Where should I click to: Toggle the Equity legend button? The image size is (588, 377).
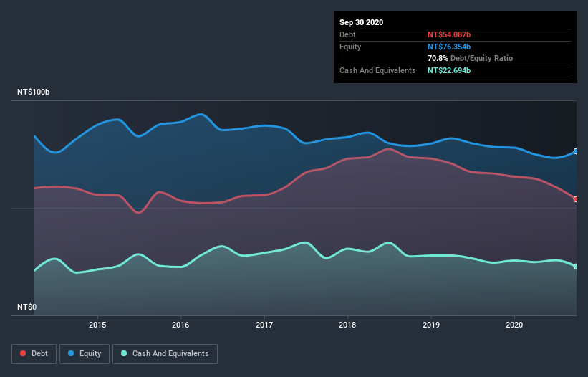coord(85,354)
